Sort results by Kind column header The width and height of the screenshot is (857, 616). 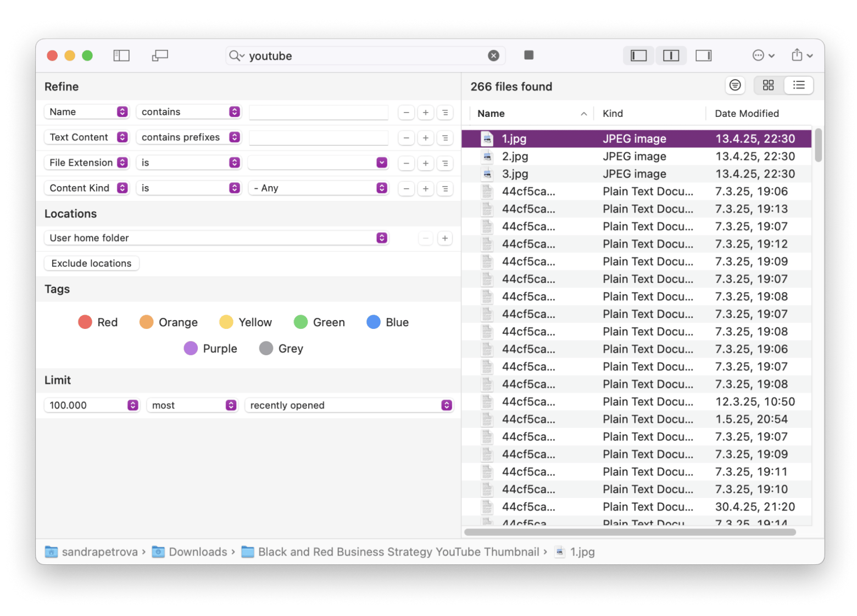613,114
